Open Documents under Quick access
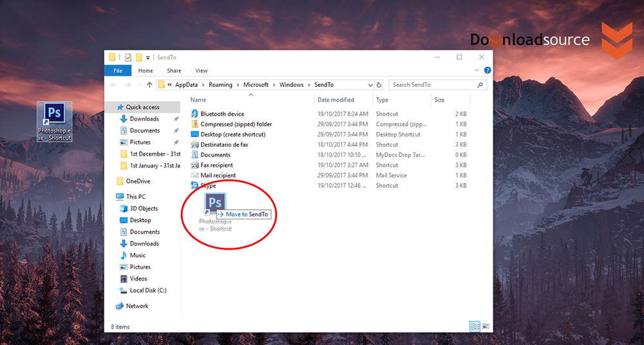Screen dimensions: 644x345 point(144,130)
